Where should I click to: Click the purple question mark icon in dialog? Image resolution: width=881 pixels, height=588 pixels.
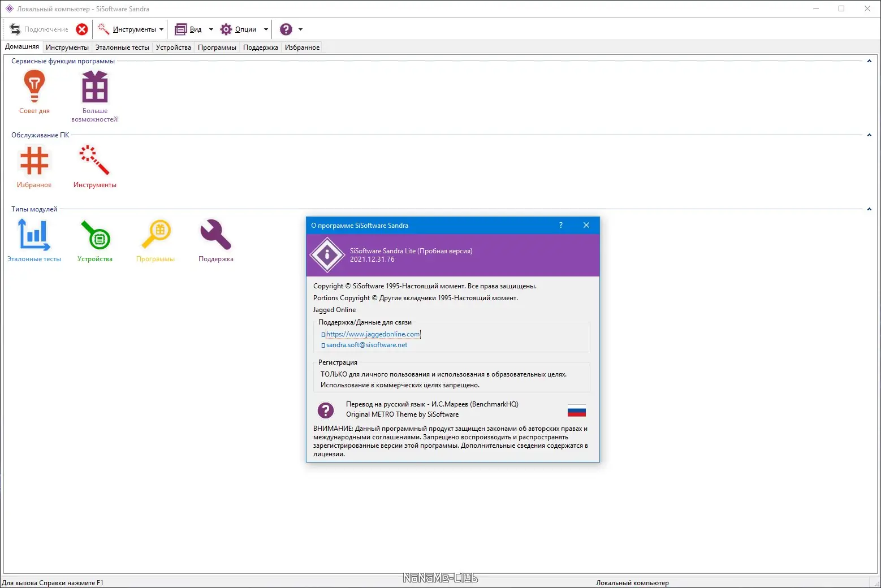coord(326,410)
